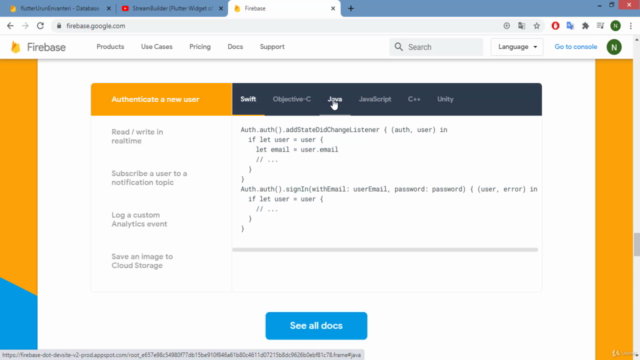The height and width of the screenshot is (360, 640).
Task: Switch to StreamBuilder Flutter Widget tab
Action: coord(171,8)
